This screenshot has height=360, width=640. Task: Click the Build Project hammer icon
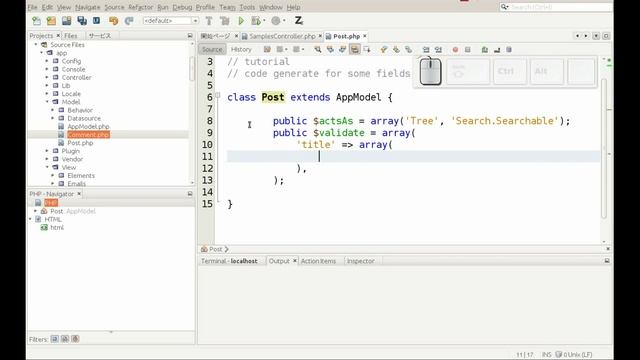(209, 20)
